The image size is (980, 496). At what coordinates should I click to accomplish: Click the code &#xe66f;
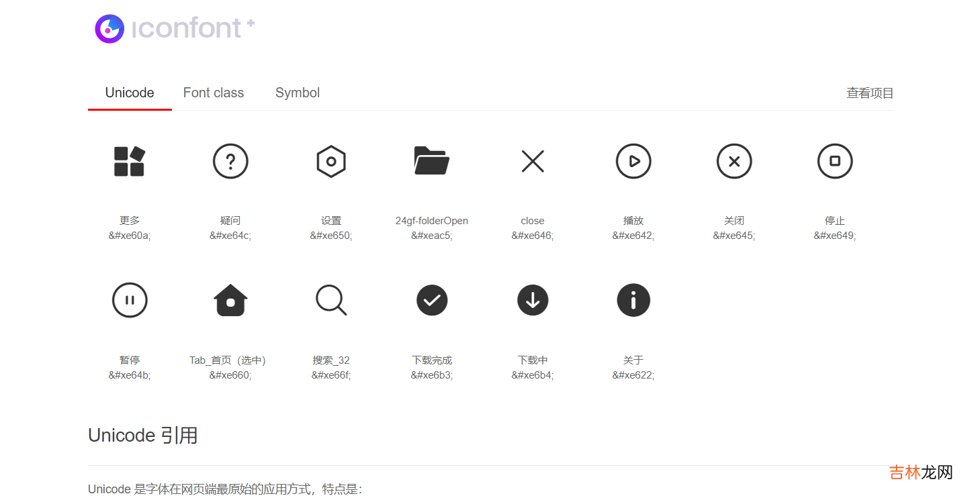click(x=331, y=375)
